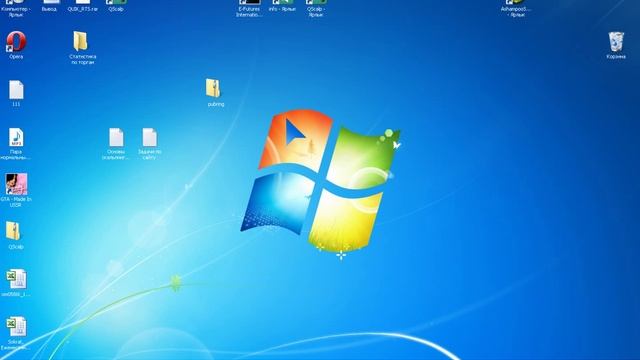Select the QScalp zip archive on left
The width and height of the screenshot is (640, 360).
pyautogui.click(x=16, y=236)
